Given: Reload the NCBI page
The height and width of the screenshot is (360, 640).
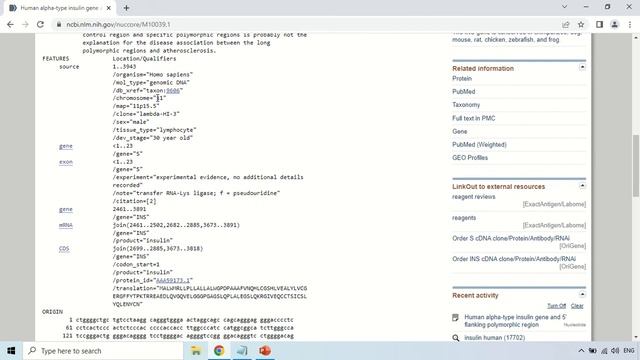Looking at the screenshot, I should 40,24.
